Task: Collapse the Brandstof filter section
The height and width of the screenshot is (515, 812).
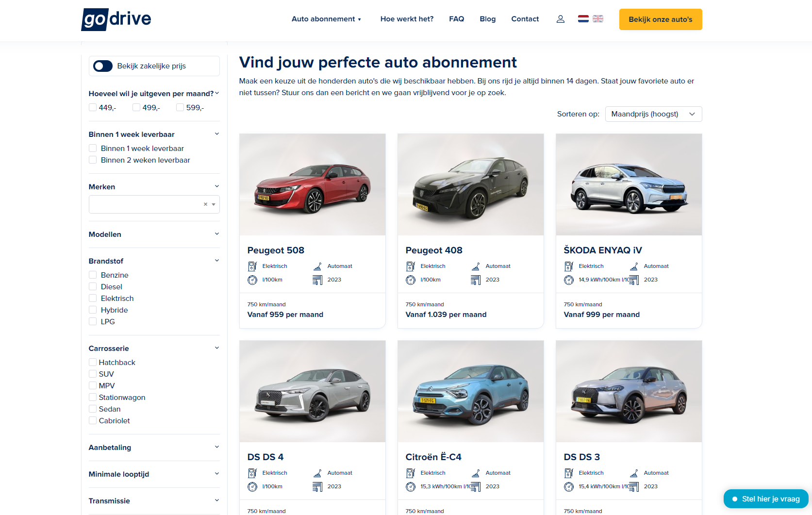Action: (154, 261)
